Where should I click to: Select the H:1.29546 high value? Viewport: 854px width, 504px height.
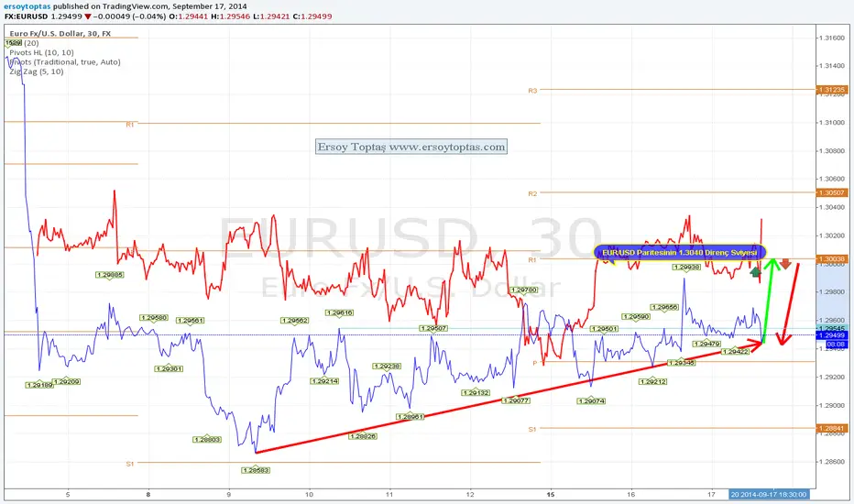[x=230, y=16]
